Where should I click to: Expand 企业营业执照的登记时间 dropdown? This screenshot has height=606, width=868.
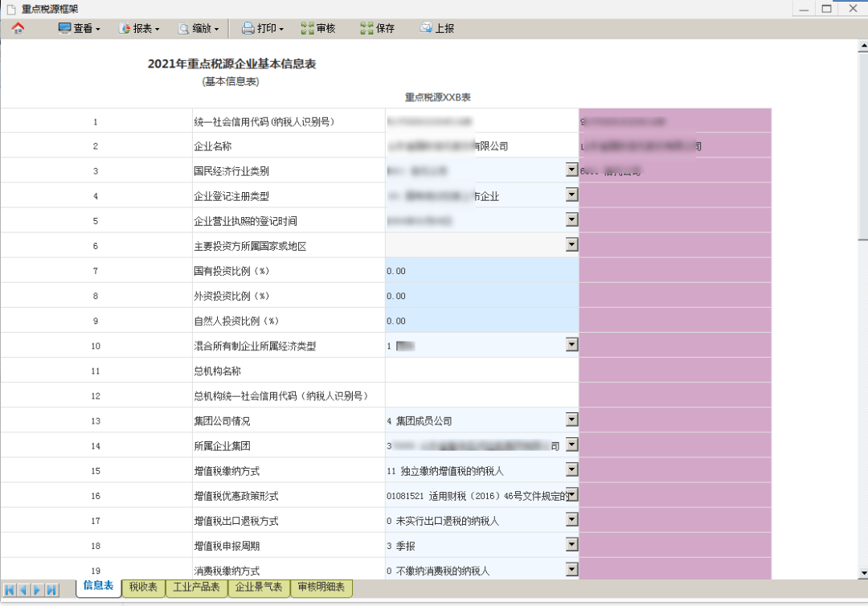click(x=572, y=219)
